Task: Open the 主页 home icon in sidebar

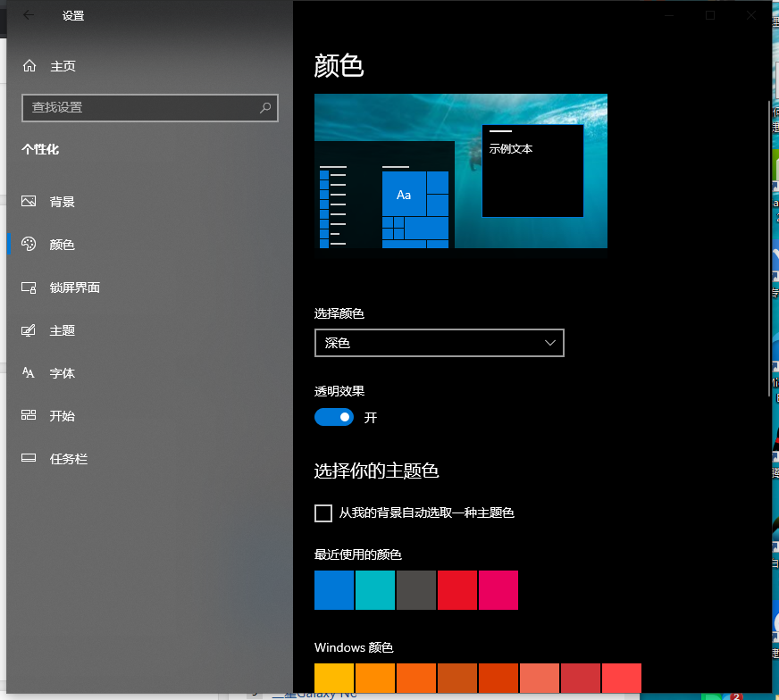Action: [29, 65]
